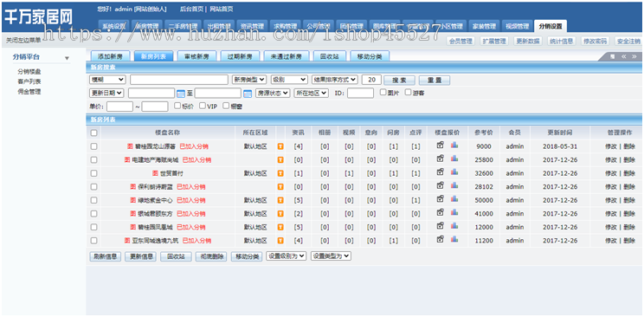Toggle the select-all checkbox in table header

[93, 133]
